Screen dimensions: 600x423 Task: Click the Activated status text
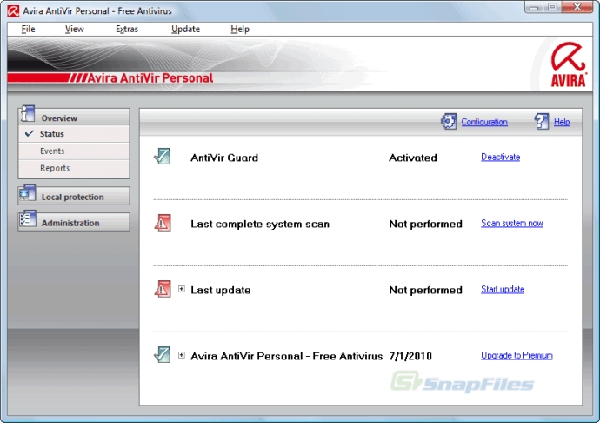pyautogui.click(x=413, y=158)
